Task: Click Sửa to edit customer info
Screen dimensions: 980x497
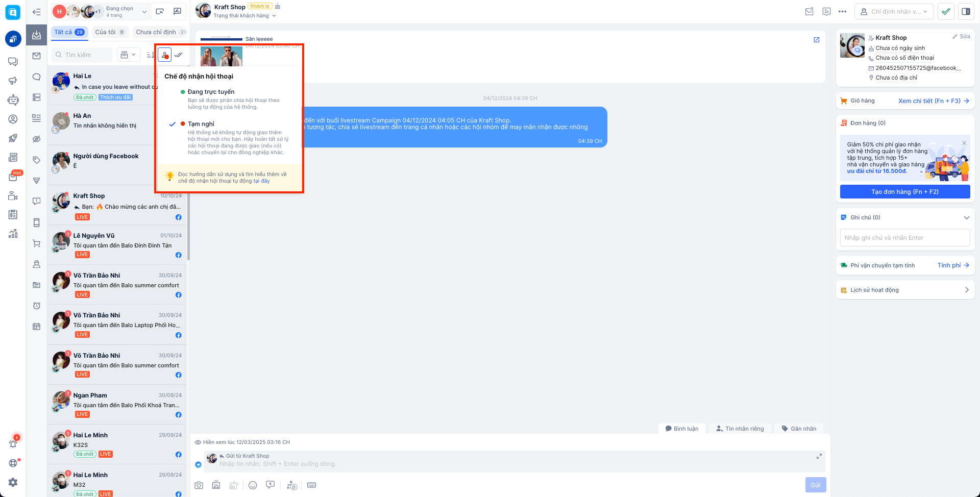Action: click(x=961, y=37)
